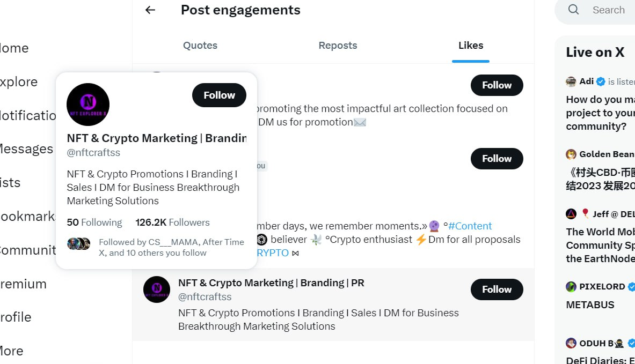Switch to the Reposts tab
The height and width of the screenshot is (364, 635).
338,46
